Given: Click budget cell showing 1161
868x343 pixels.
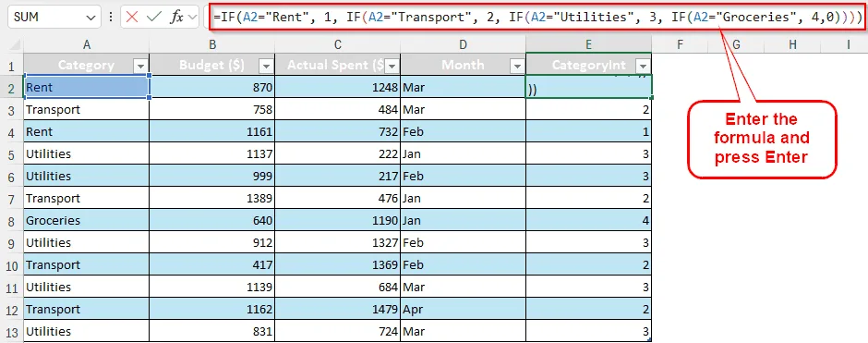Looking at the screenshot, I should [212, 131].
